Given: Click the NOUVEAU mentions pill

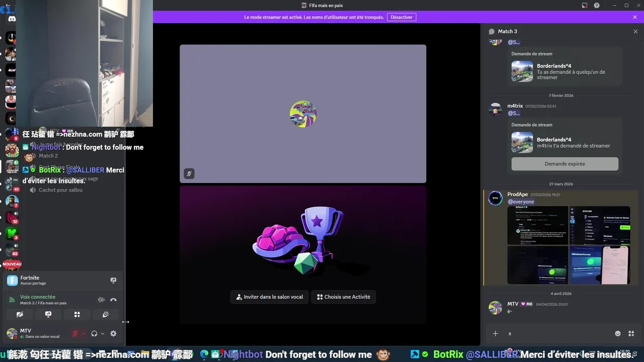Looking at the screenshot, I should pos(12,264).
